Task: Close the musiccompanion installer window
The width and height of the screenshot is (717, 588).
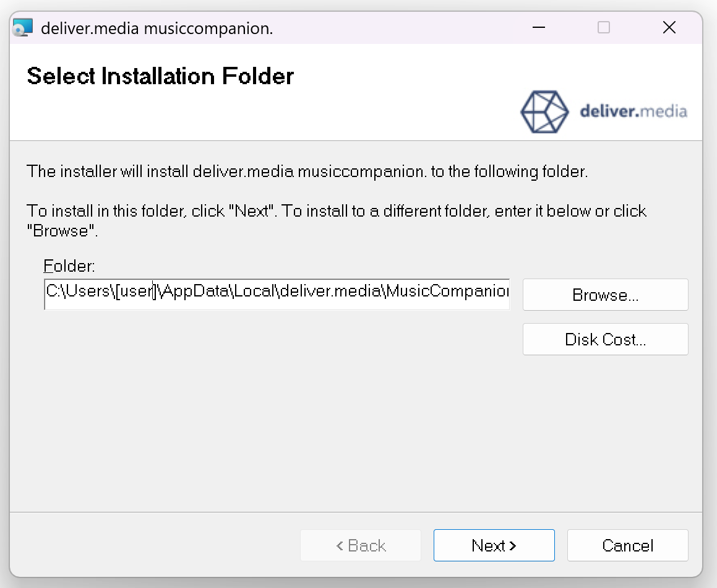Action: coord(669,27)
